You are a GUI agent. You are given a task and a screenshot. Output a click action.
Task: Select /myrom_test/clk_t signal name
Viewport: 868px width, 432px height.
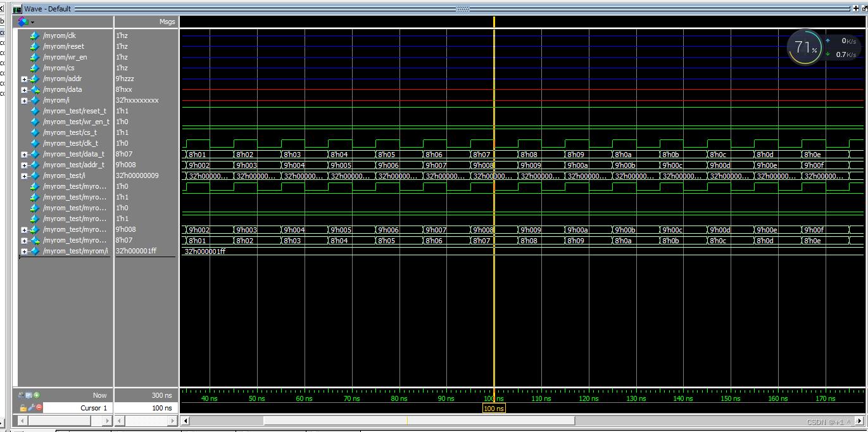pos(70,143)
